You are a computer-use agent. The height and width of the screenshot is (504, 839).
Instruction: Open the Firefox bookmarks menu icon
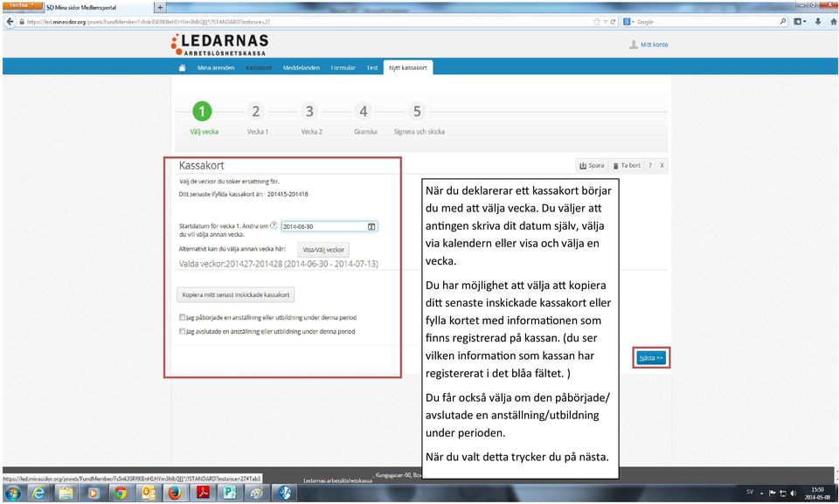(x=799, y=22)
